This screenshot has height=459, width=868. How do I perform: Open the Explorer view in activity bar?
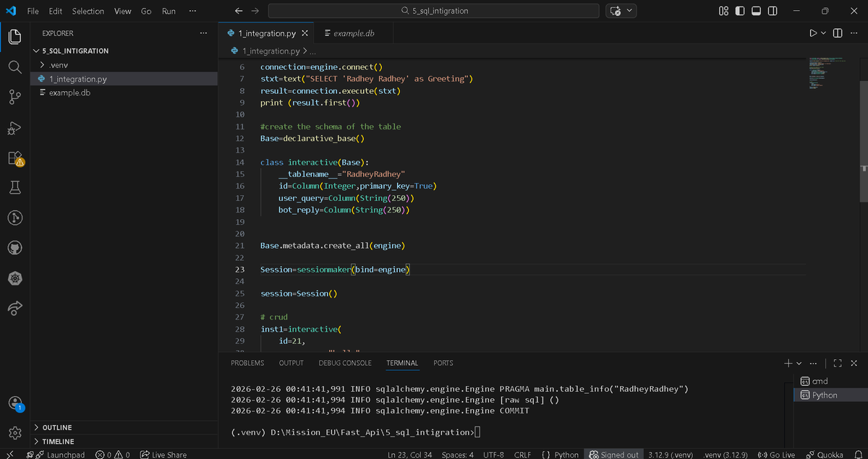coord(14,36)
